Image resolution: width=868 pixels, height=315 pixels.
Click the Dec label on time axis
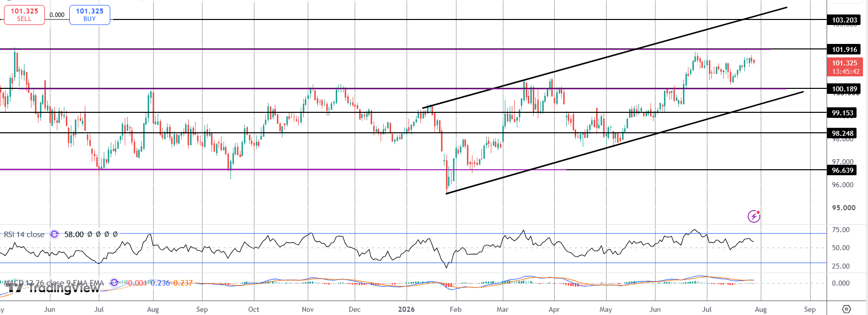point(355,309)
